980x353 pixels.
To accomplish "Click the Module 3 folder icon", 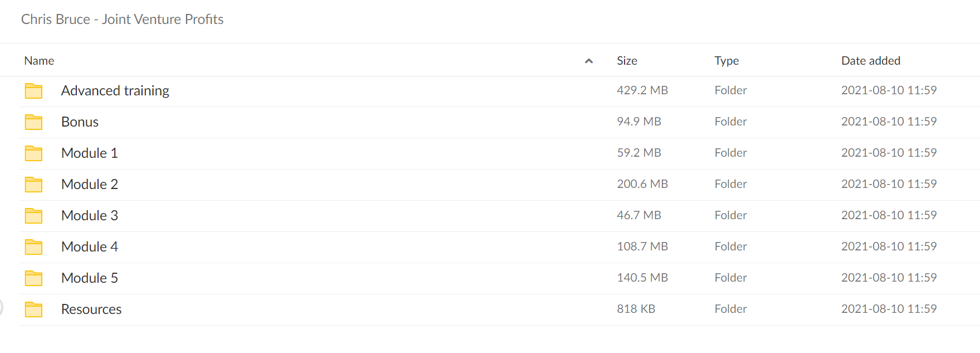I will coord(33,216).
